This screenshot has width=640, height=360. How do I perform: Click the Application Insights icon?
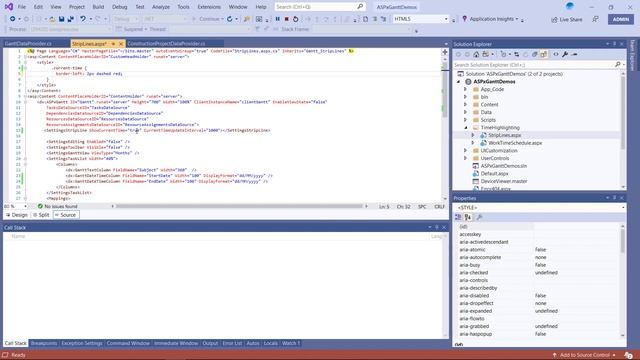(464, 19)
